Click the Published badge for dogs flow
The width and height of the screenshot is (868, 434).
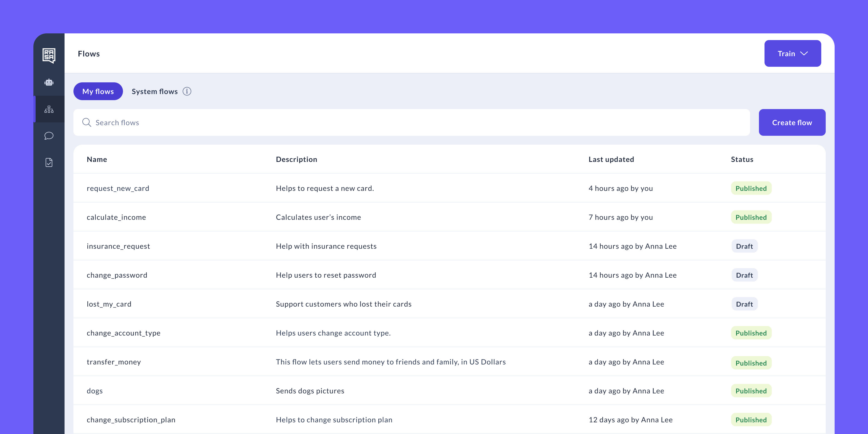point(751,391)
